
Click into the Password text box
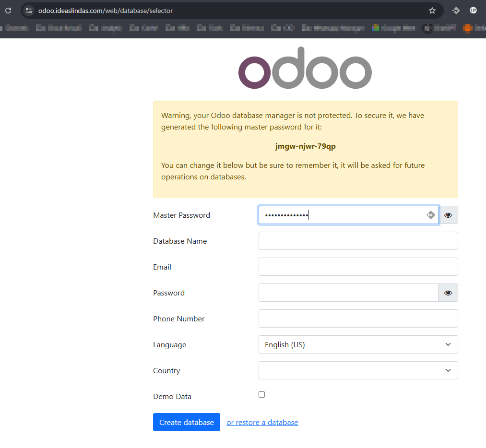(x=348, y=293)
